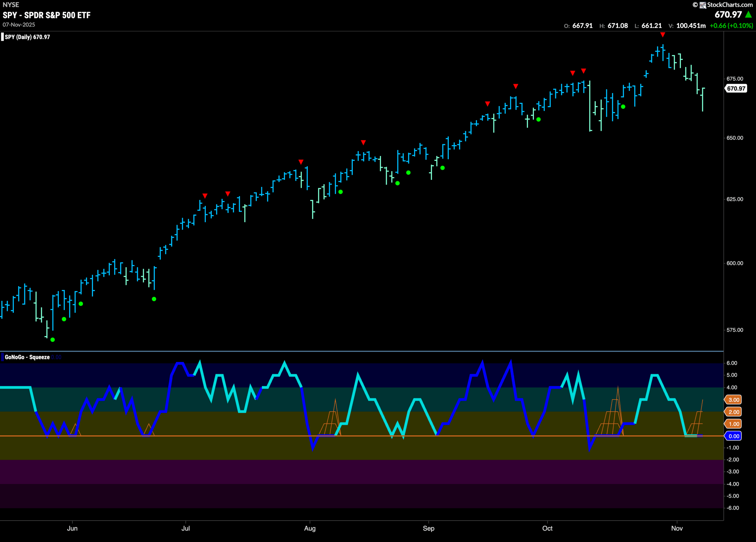Screen dimensions: 756x542
Task: Click the 650.00 price axis label
Action: (x=735, y=138)
